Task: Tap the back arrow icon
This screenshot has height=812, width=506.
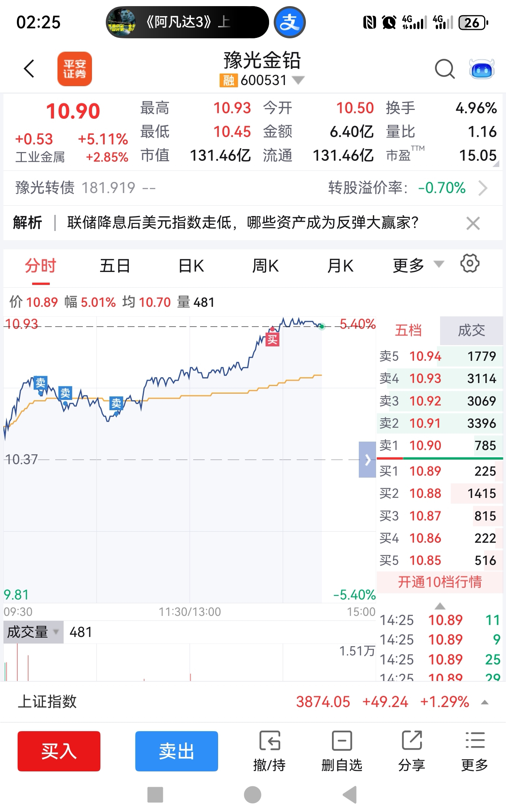Action: click(29, 69)
